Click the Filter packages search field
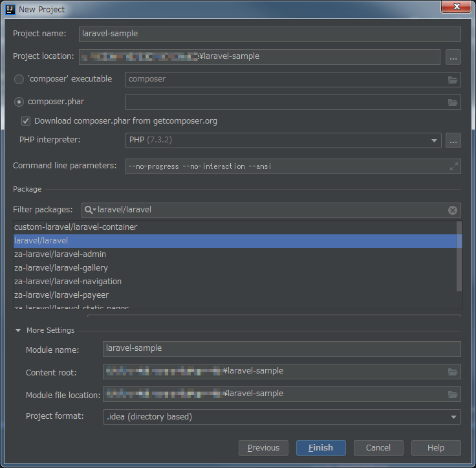 [x=271, y=210]
